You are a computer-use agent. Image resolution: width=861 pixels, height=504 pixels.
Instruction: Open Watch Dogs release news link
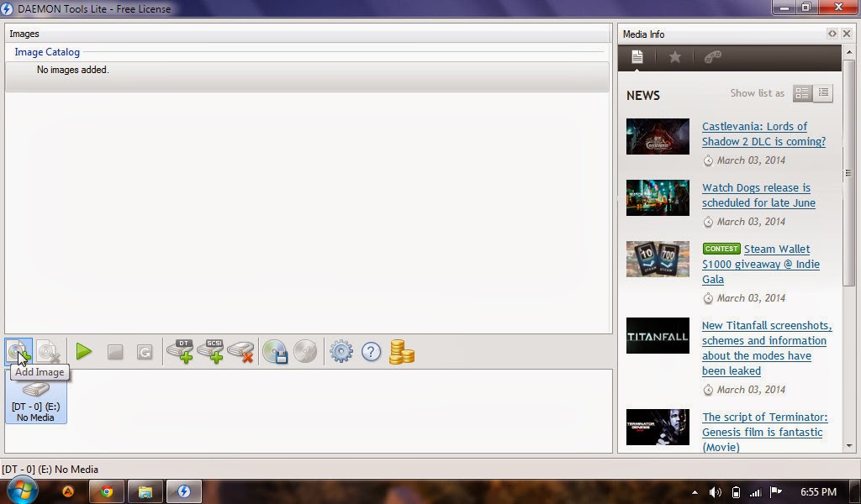coord(758,195)
